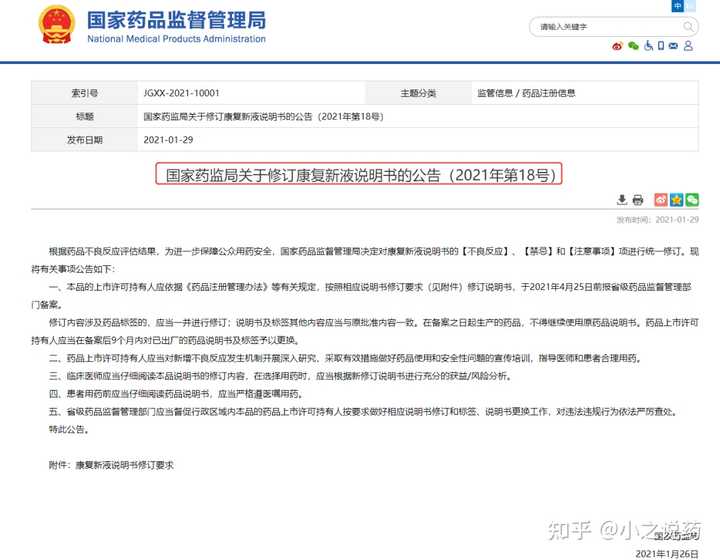Click the user account icon
720x560 pixels.
click(x=688, y=45)
